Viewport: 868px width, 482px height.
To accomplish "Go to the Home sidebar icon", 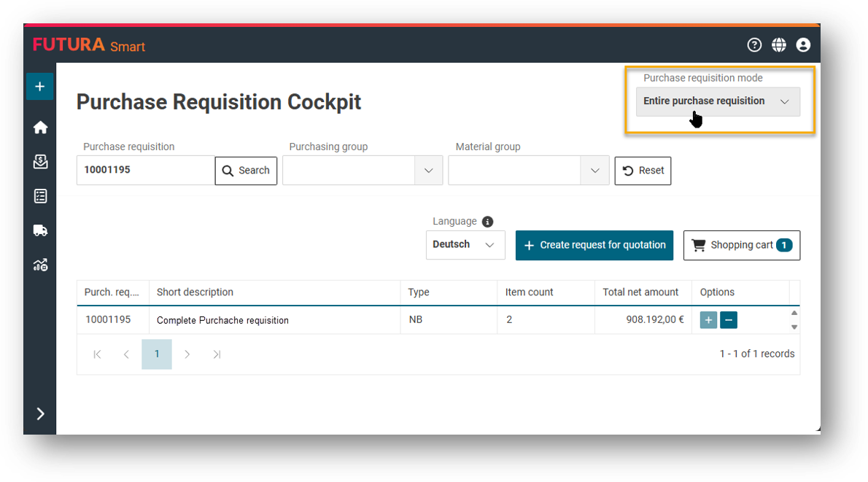I will tap(40, 128).
